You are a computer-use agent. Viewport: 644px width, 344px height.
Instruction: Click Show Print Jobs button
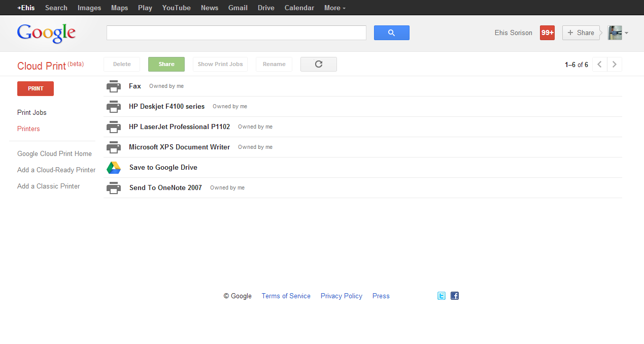(220, 64)
